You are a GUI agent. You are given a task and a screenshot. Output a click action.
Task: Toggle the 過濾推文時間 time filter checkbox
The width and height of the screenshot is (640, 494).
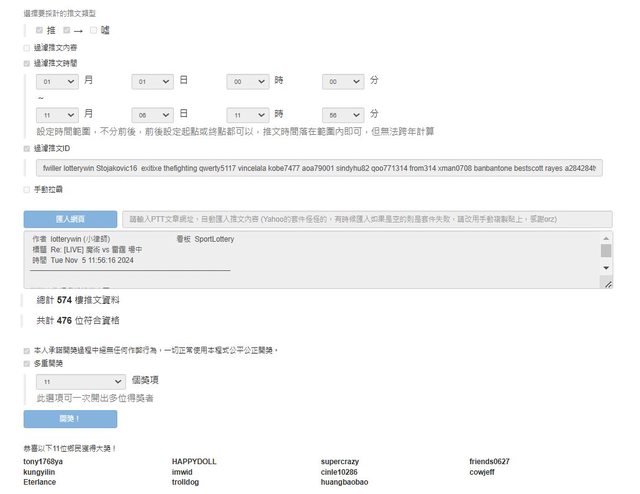pyautogui.click(x=27, y=63)
